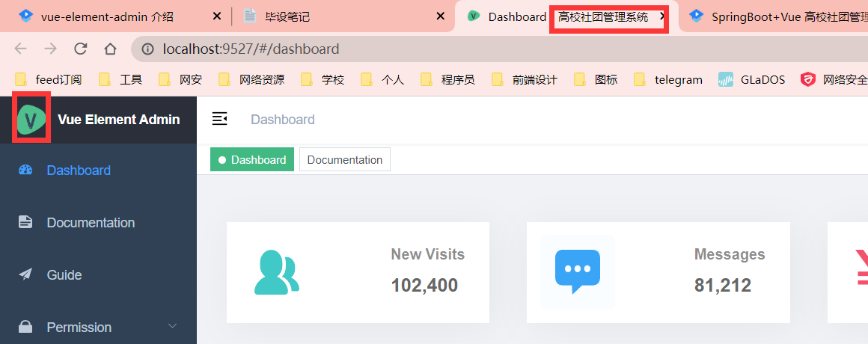Click the browser back arrow
The width and height of the screenshot is (868, 344).
pos(21,49)
